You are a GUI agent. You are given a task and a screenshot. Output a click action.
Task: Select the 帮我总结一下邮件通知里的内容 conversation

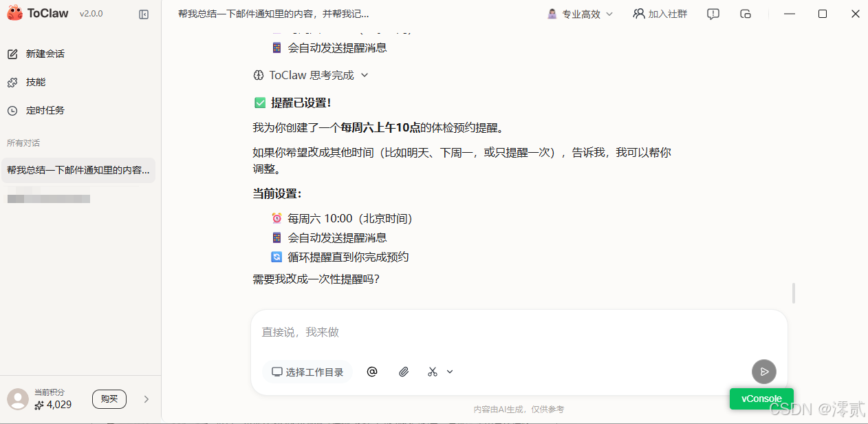click(x=78, y=170)
